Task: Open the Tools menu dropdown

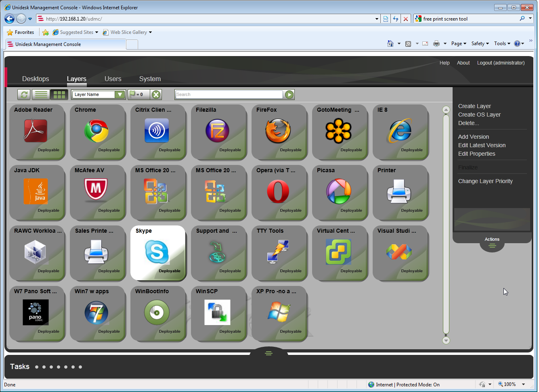Action: [502, 44]
